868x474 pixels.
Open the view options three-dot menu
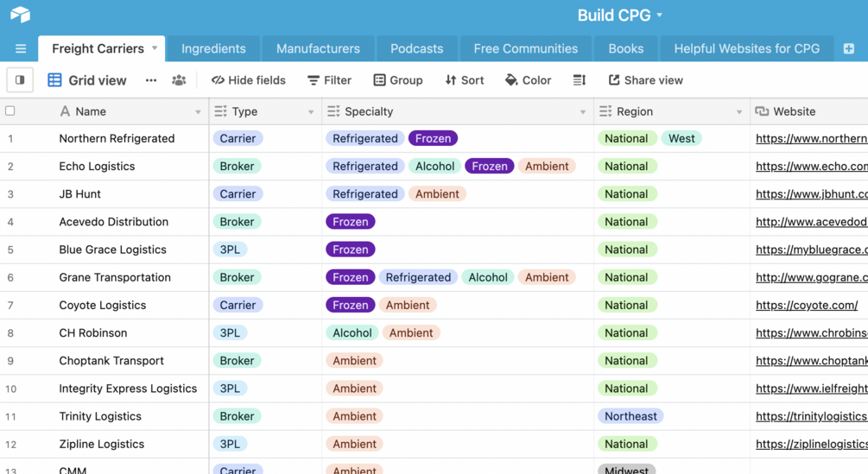point(150,80)
